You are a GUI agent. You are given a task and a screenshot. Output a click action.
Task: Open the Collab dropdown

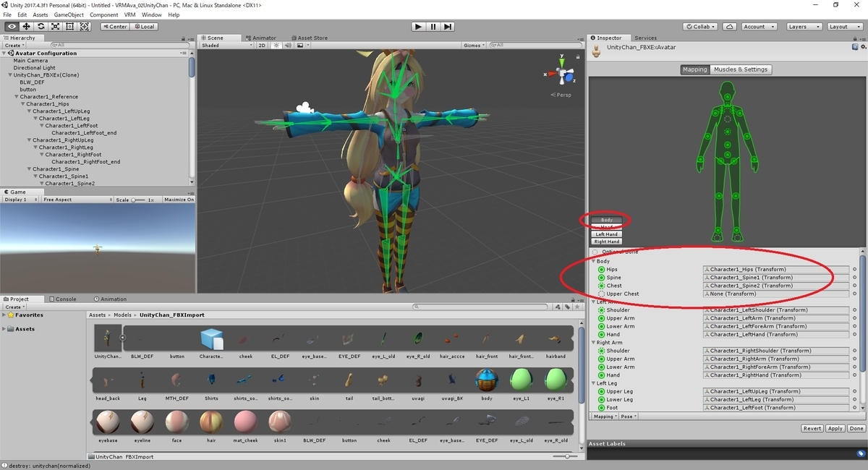pyautogui.click(x=699, y=27)
